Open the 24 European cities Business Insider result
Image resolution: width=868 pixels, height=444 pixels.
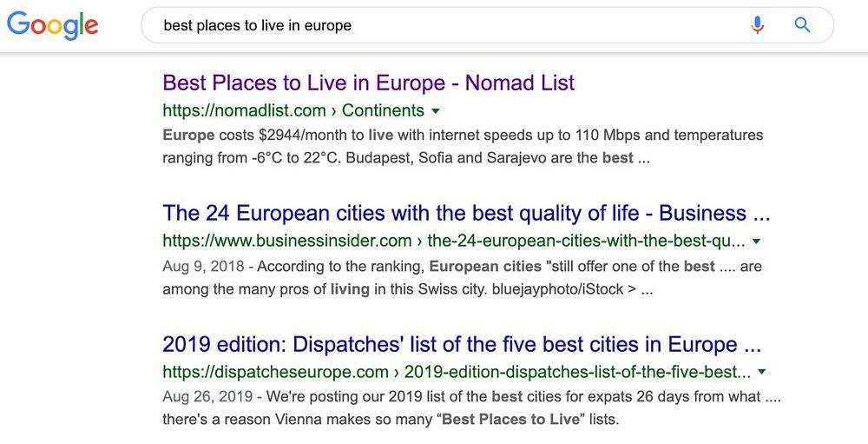point(466,214)
